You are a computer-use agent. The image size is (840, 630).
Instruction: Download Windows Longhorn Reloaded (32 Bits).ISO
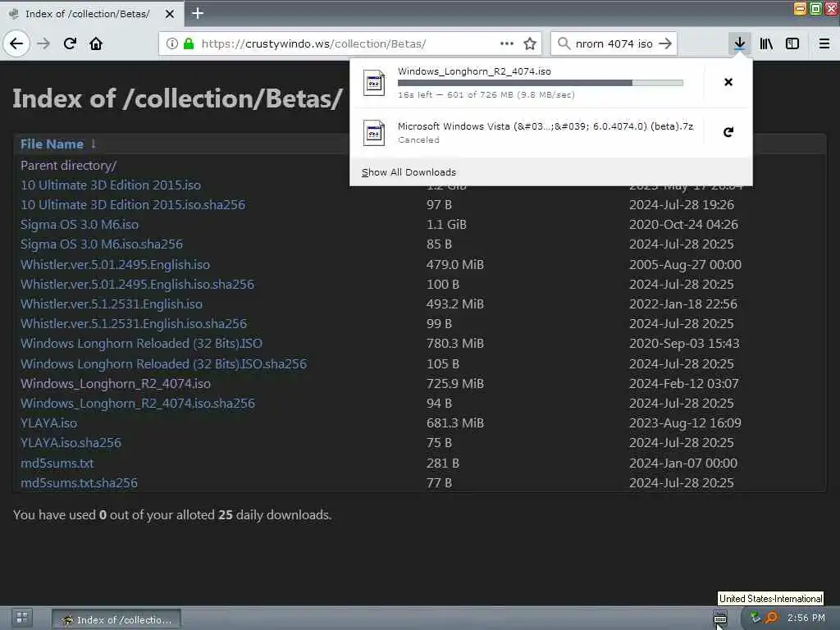point(141,344)
